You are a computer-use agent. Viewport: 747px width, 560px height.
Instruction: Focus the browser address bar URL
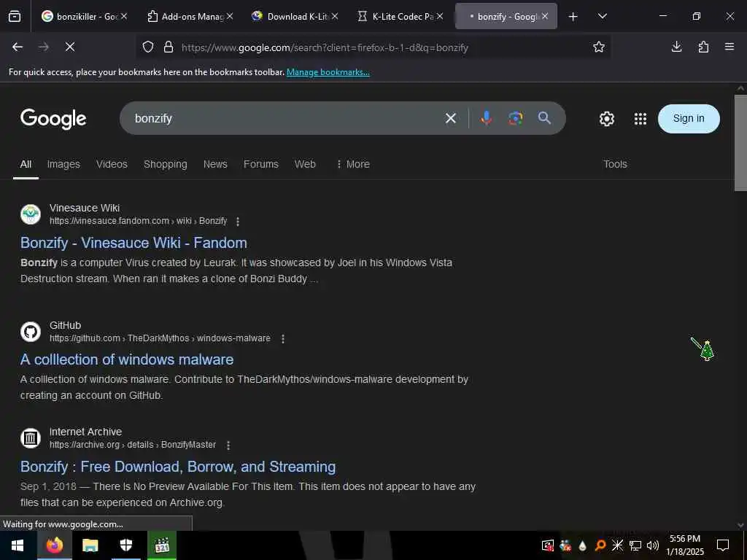[325, 47]
